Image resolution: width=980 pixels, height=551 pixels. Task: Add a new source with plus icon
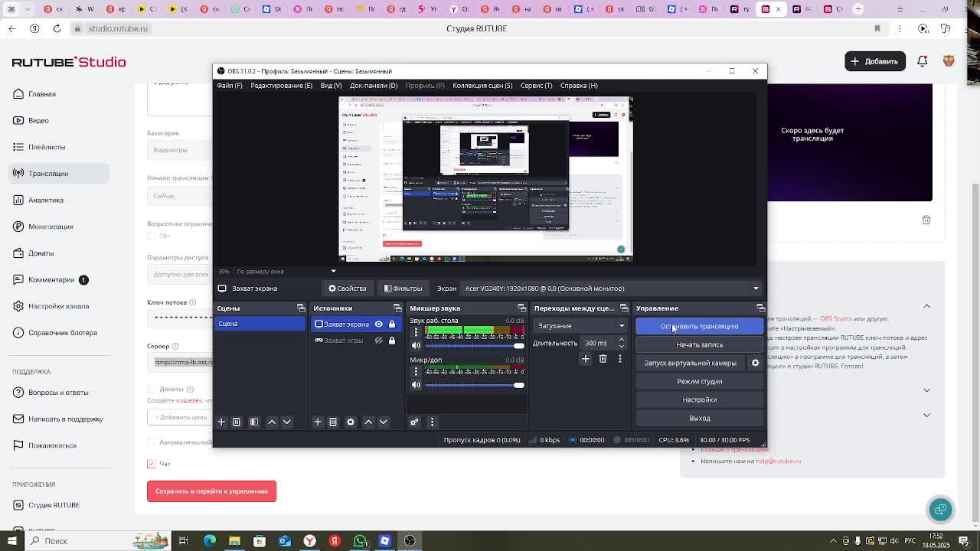pyautogui.click(x=318, y=422)
